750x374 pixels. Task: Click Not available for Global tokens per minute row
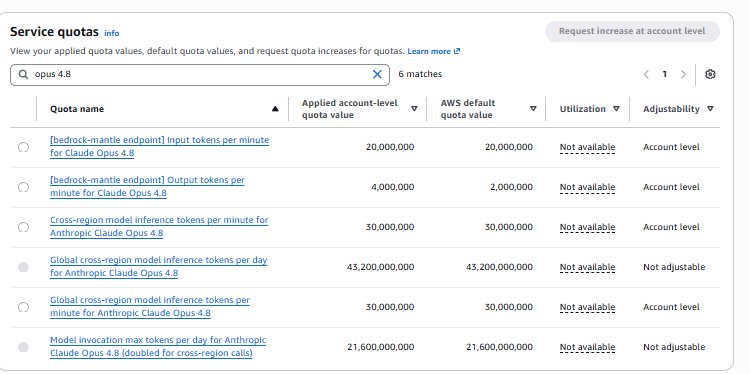tap(587, 307)
